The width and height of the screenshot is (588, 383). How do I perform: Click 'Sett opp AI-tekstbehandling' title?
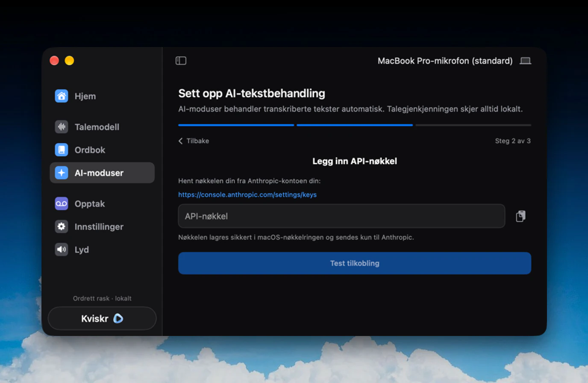coord(252,93)
